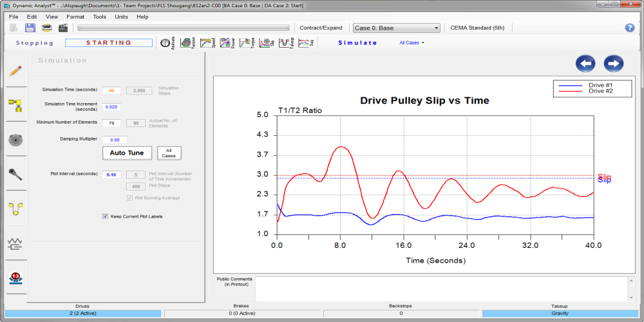Image resolution: width=644 pixels, height=322 pixels.
Task: Click the Auto Tune button
Action: click(x=127, y=153)
